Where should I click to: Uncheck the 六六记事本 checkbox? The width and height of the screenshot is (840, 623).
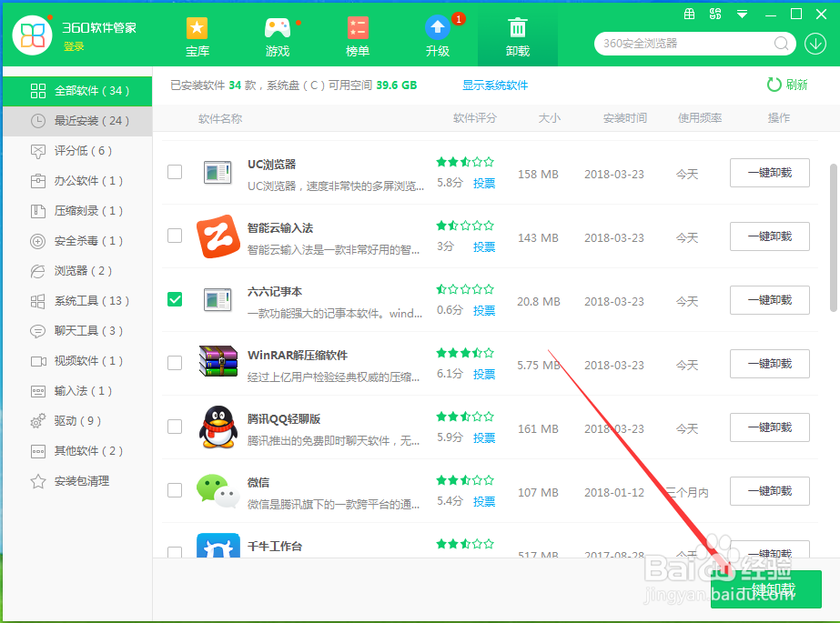(x=175, y=299)
